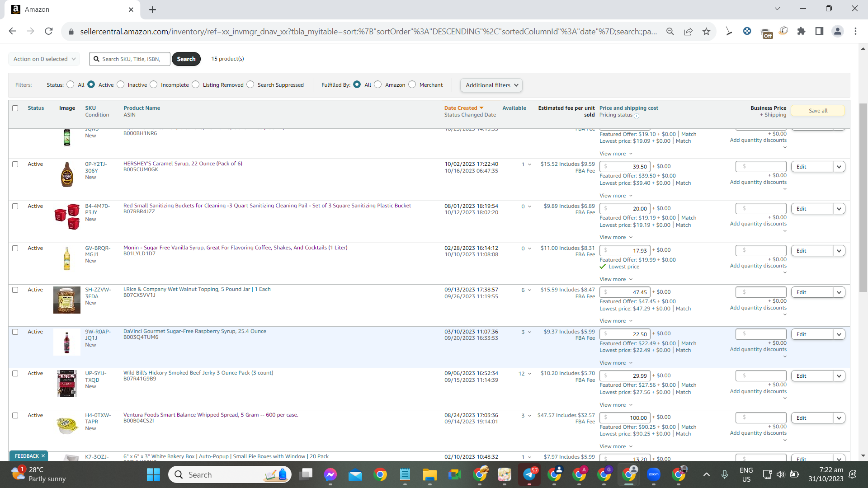Select Incomplete status filter
Viewport: 868px width, 488px height.
click(x=154, y=84)
